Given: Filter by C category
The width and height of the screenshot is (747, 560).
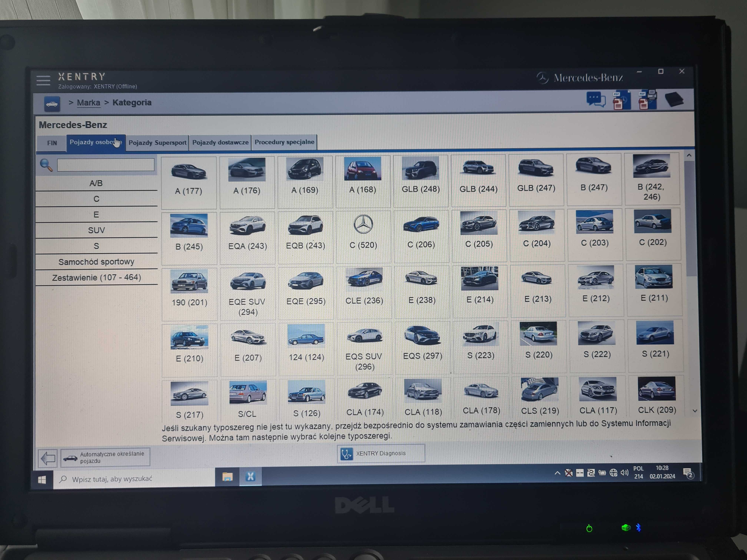Looking at the screenshot, I should [96, 199].
